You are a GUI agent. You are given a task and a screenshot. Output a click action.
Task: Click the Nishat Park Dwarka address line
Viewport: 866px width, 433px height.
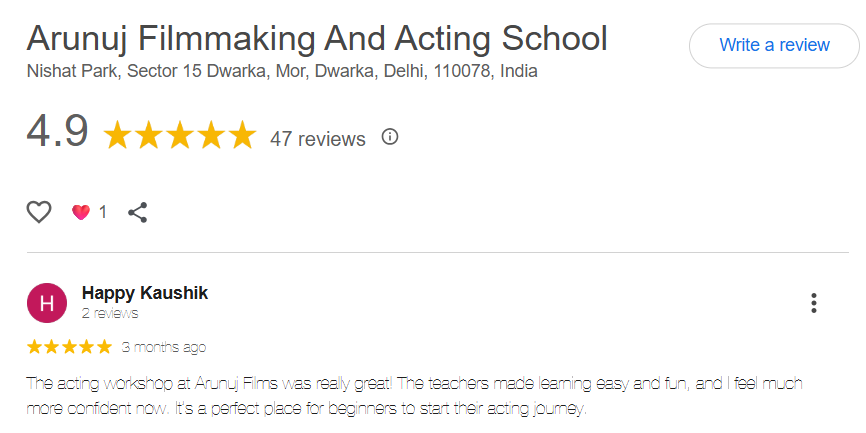(282, 71)
